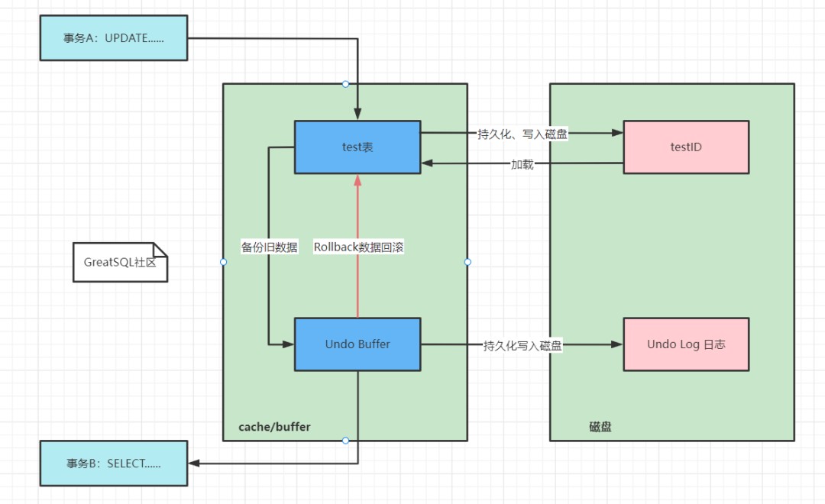Click the Undo Buffer node

tap(357, 344)
